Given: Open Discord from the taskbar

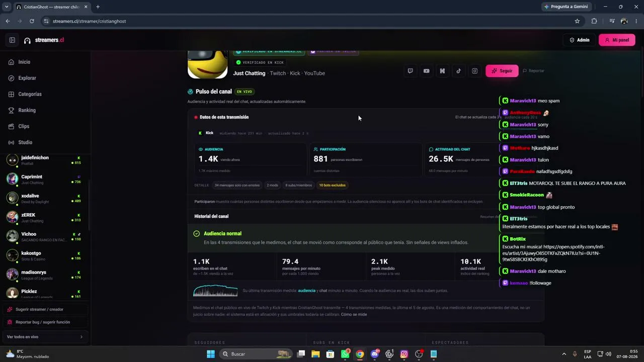Looking at the screenshot, I should tap(375, 354).
